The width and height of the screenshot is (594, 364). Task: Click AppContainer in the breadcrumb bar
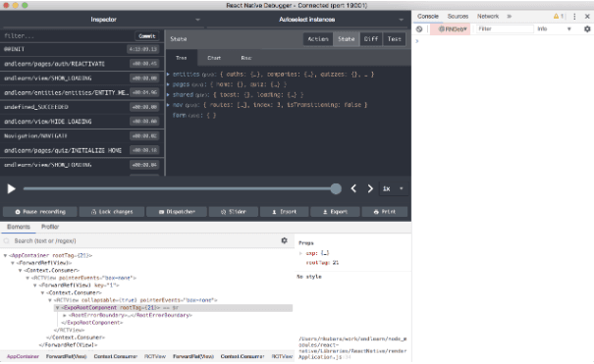(23, 356)
